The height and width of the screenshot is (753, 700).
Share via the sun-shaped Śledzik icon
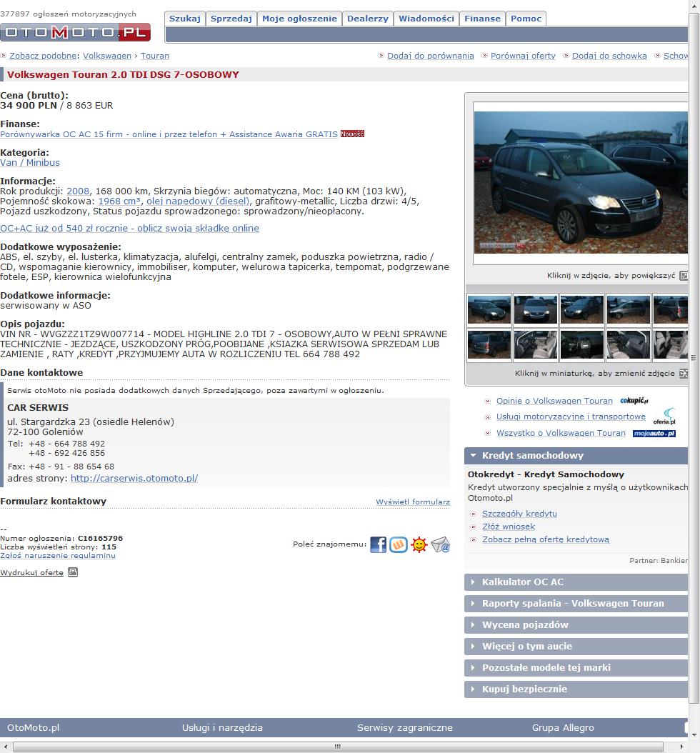(x=419, y=544)
